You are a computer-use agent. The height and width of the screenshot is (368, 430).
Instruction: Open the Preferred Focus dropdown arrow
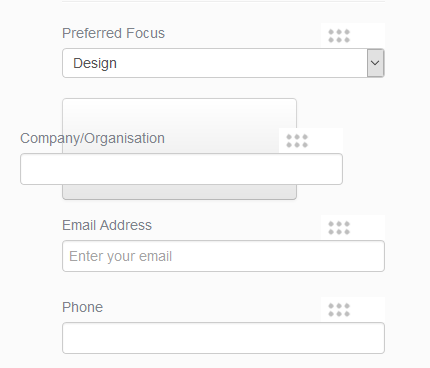[x=375, y=63]
